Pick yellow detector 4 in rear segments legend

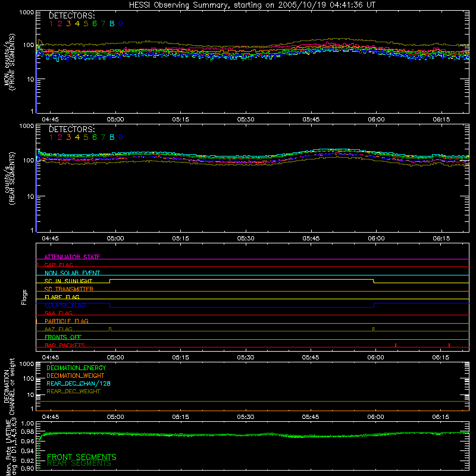77,137
